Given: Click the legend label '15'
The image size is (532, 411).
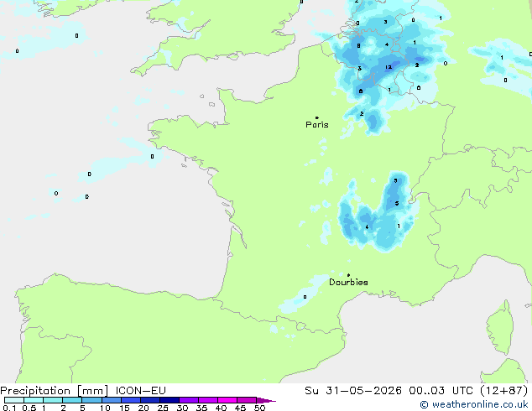Looking at the screenshot, I should pos(124,408).
